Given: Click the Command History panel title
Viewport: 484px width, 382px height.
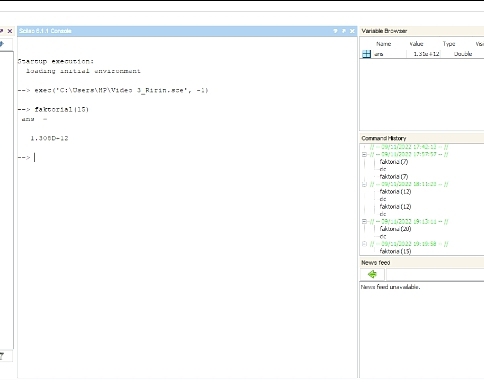Looking at the screenshot, I should pos(384,138).
